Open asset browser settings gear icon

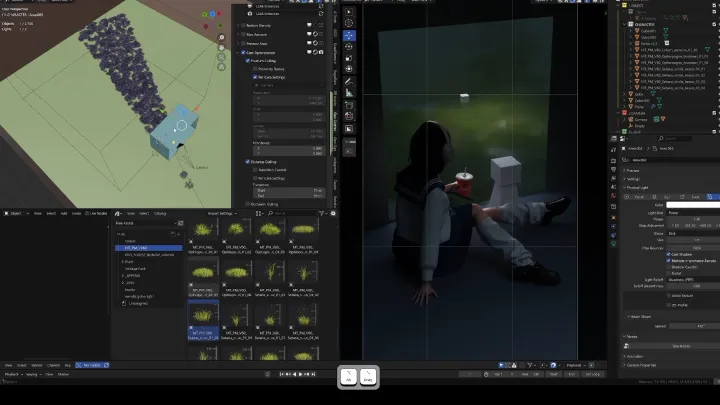pos(333,213)
